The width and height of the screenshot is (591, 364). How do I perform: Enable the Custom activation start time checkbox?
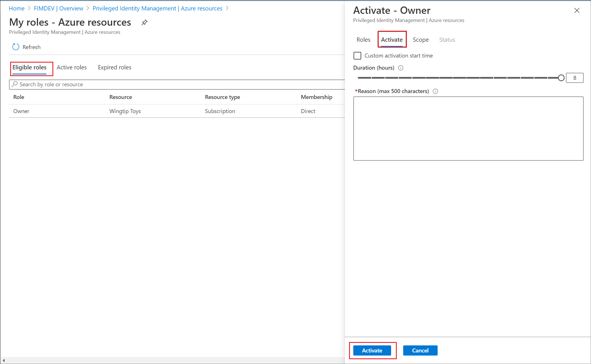tap(358, 55)
